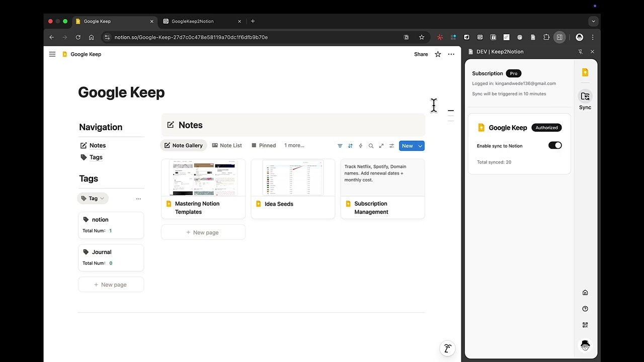Click the home icon in extension sidebar
Screen dimensions: 644x362
(585, 292)
